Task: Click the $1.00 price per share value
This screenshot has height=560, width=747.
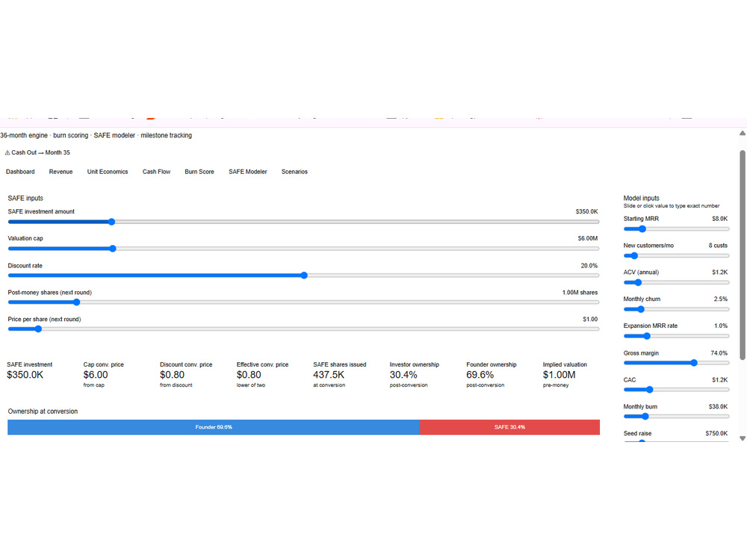Action: click(590, 319)
